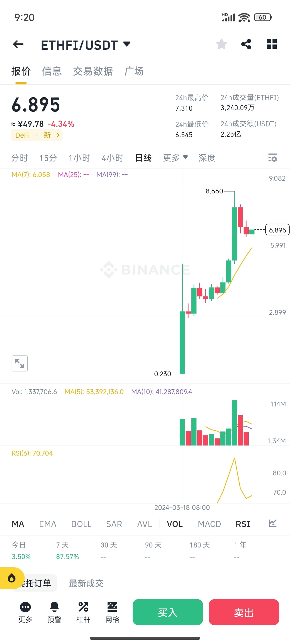Switch on the EMA indicator
This screenshot has height=644, width=290.
point(48,524)
